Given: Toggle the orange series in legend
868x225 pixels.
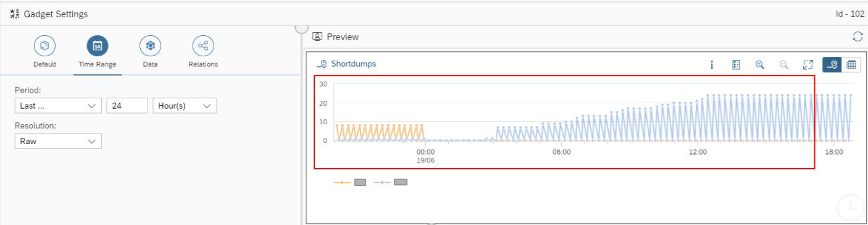Looking at the screenshot, I should point(350,182).
